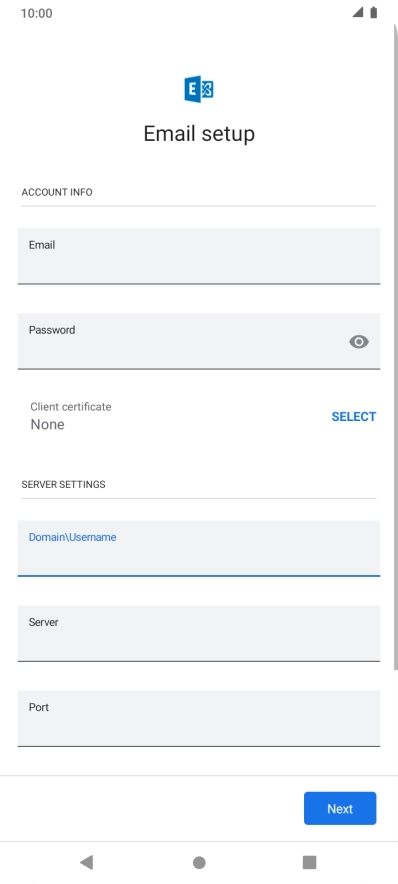398x884 pixels.
Task: Tap the Client certificate None entry
Action: (x=71, y=416)
